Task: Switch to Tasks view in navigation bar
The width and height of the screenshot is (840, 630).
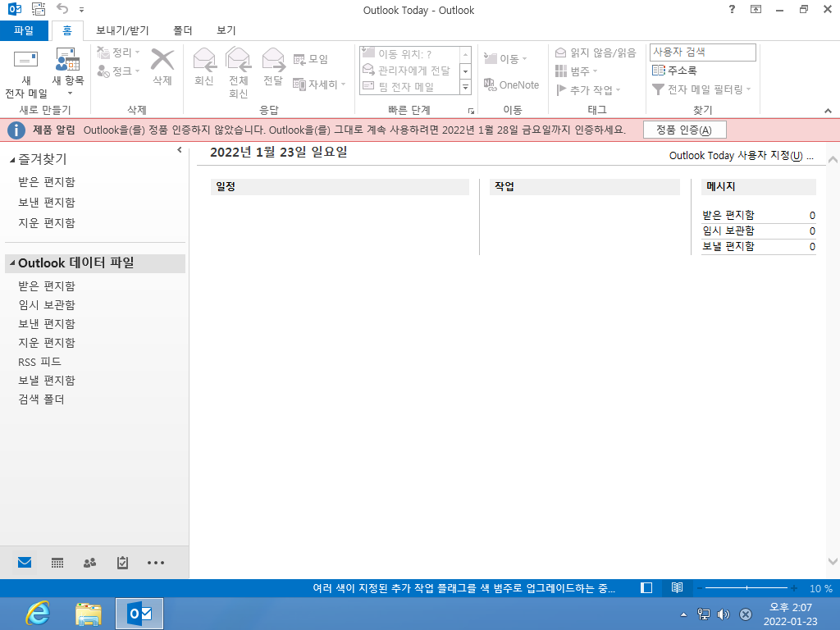Action: click(x=123, y=563)
